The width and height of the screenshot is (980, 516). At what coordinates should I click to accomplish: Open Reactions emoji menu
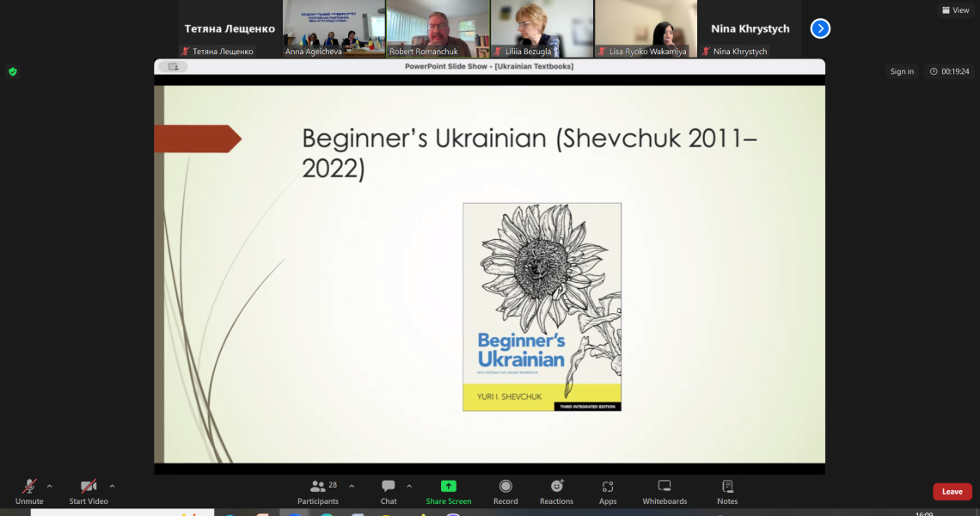tap(556, 492)
